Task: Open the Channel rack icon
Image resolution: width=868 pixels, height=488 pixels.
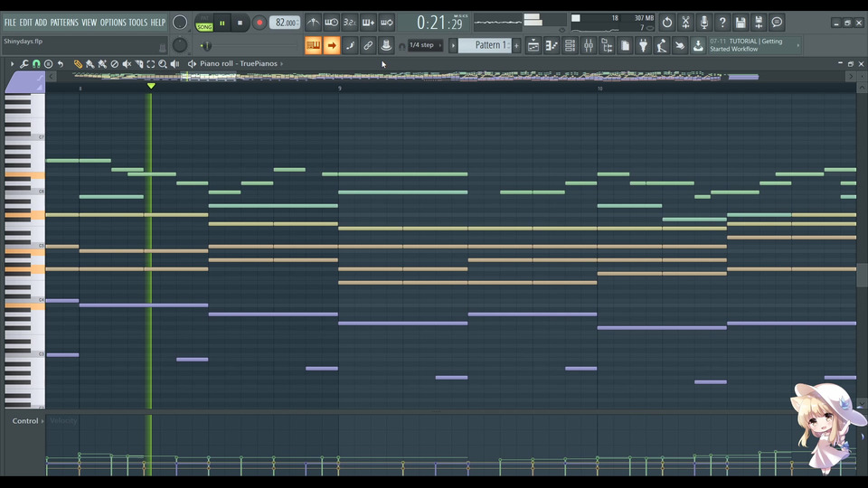Action: pyautogui.click(x=571, y=45)
